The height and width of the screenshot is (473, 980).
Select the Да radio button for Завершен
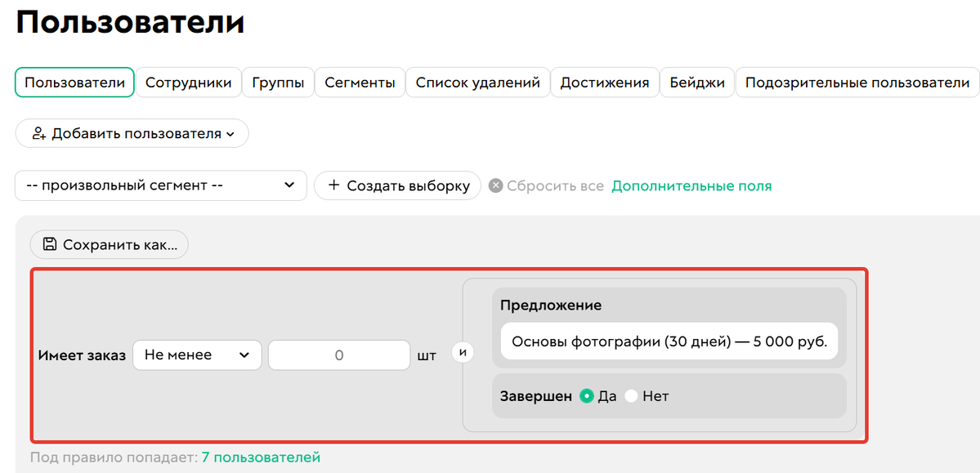click(x=588, y=395)
